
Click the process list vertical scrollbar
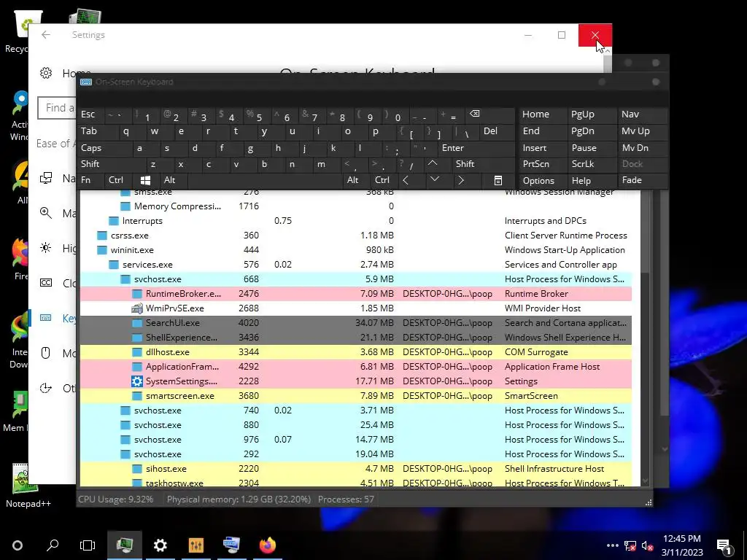[646, 338]
